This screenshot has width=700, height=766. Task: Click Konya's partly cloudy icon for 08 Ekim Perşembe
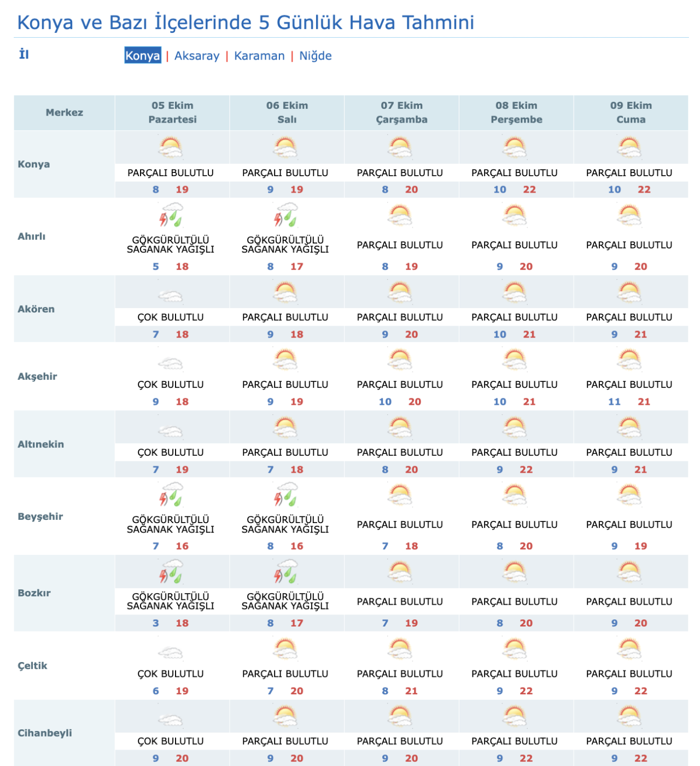(515, 148)
